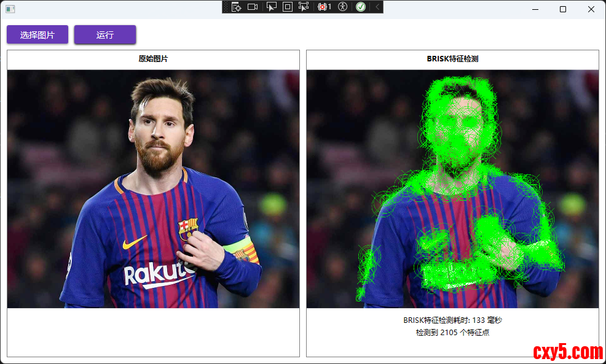Click the green checkmark Hot Reload icon
Image resolution: width=606 pixels, height=364 pixels.
[x=361, y=7]
